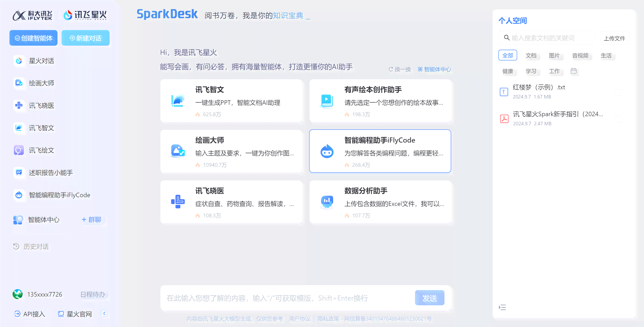Viewport: 644px width, 327px height.
Task: Click the 数据分析助手 card icon
Action: click(x=327, y=202)
